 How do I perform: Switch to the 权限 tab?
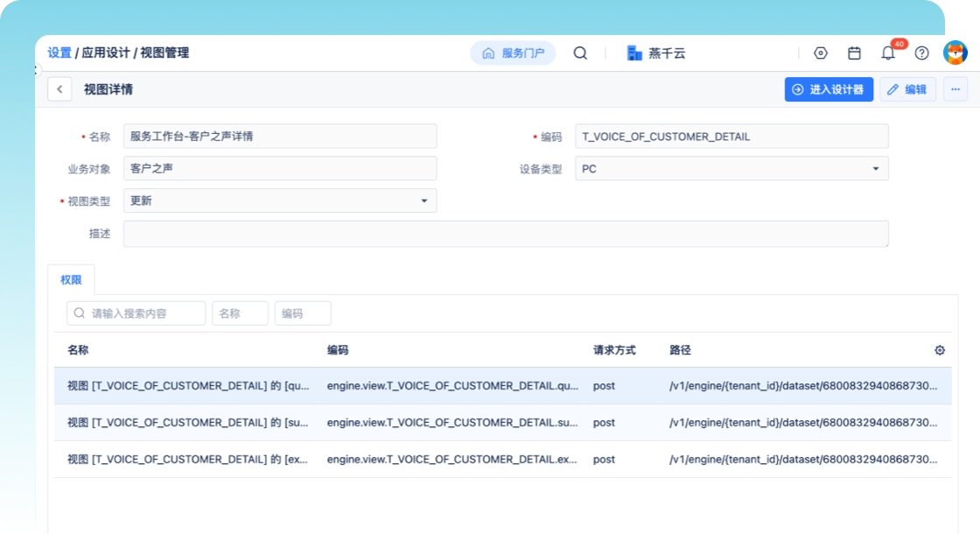pos(71,279)
